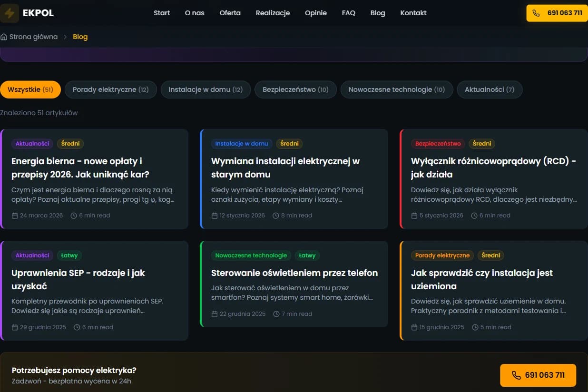Viewport: 588px width, 392px height.
Task: Open Realizacje in the top navigation
Action: pos(273,13)
